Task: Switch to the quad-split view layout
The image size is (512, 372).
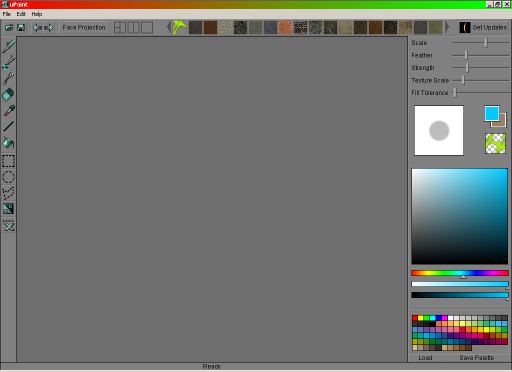Action: click(x=120, y=27)
